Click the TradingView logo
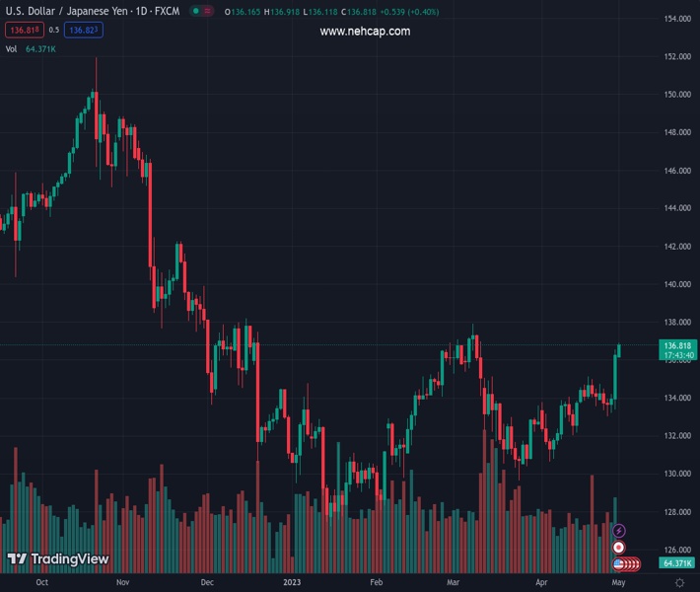Viewport: 700px width, 592px height. coord(57,559)
